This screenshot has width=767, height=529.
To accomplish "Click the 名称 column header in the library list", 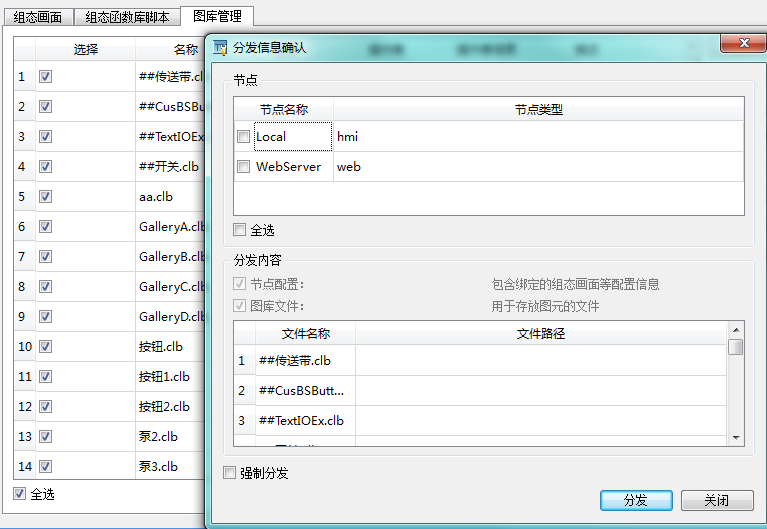I will [170, 49].
